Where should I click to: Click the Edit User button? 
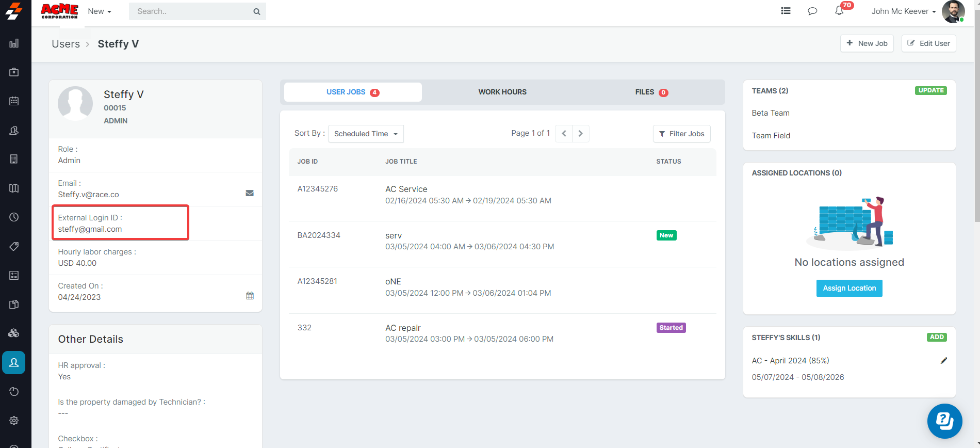[x=928, y=43]
